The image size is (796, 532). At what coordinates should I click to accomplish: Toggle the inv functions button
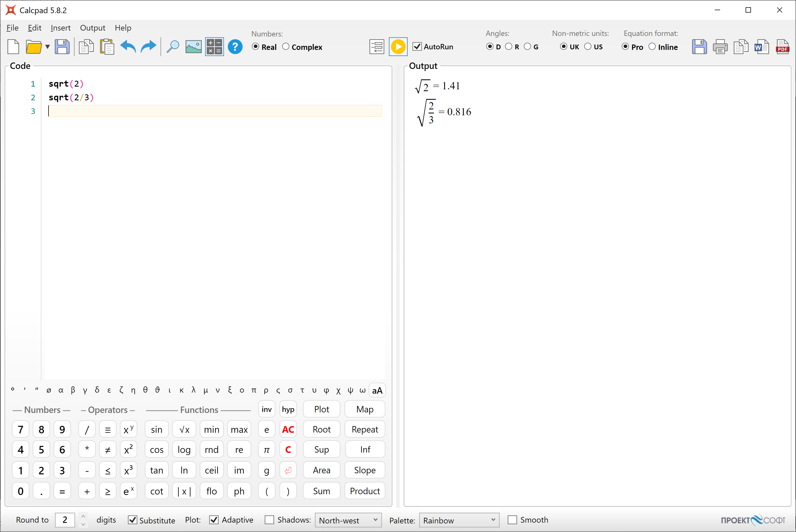267,409
